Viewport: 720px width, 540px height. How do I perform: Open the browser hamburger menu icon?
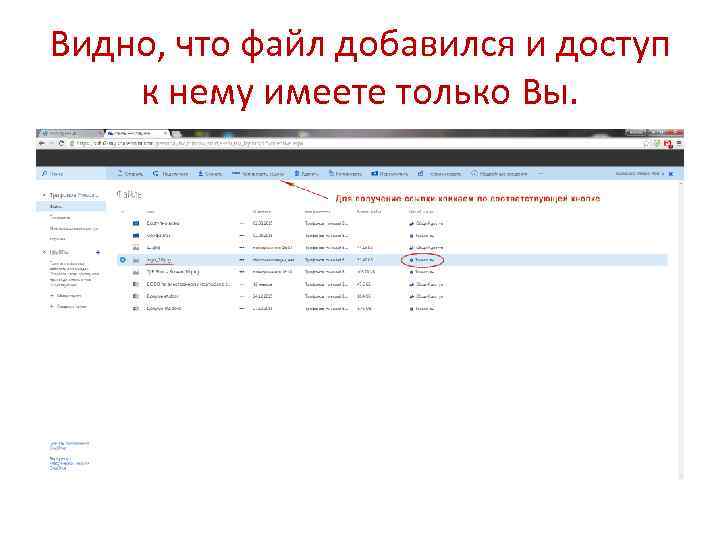[679, 144]
